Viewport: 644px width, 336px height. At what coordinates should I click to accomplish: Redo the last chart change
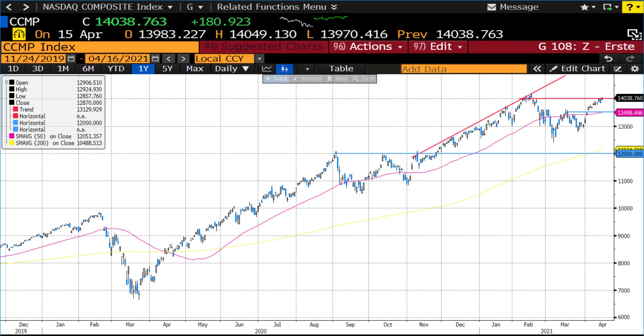[x=630, y=59]
